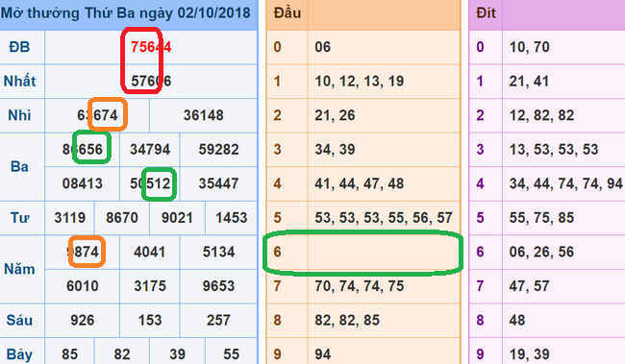Click Đít value '55, 75, 85'

(541, 218)
